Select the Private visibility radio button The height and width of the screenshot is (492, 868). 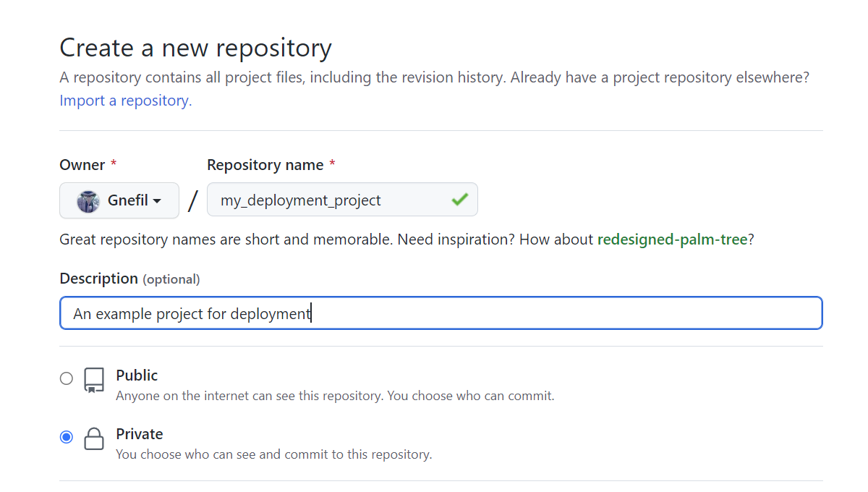pos(67,437)
